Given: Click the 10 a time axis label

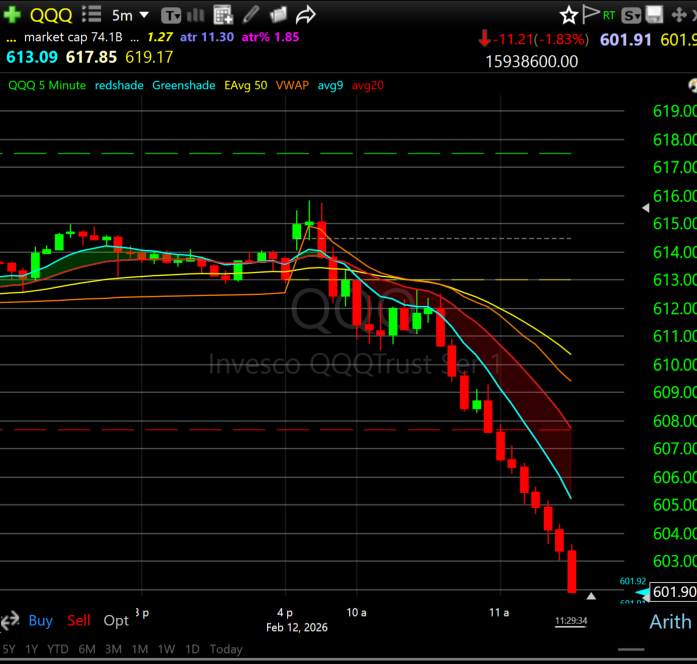Looking at the screenshot, I should 356,613.
